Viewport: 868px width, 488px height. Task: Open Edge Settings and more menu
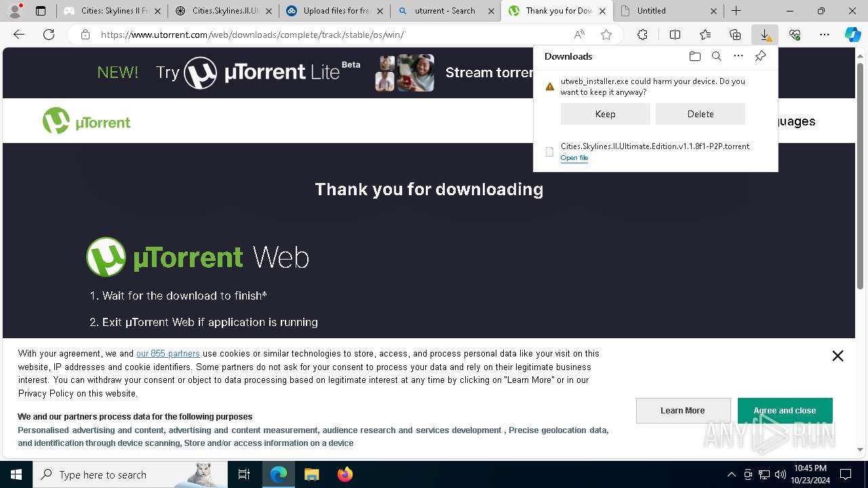[825, 35]
